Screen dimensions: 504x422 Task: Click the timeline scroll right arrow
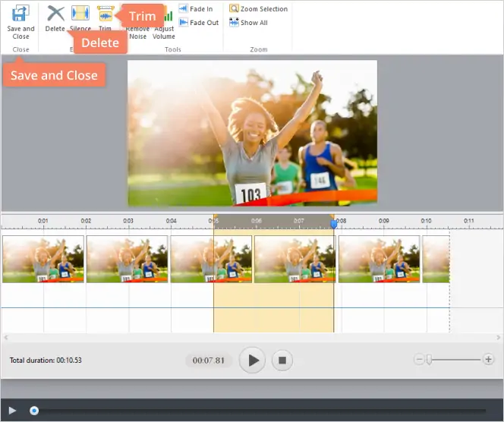tap(498, 338)
